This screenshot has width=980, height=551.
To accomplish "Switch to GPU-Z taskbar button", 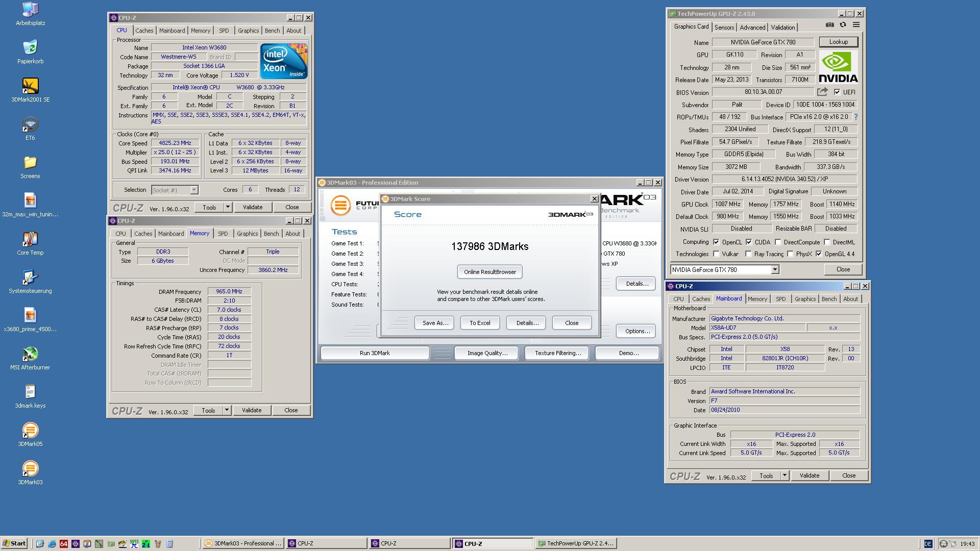I will point(576,543).
